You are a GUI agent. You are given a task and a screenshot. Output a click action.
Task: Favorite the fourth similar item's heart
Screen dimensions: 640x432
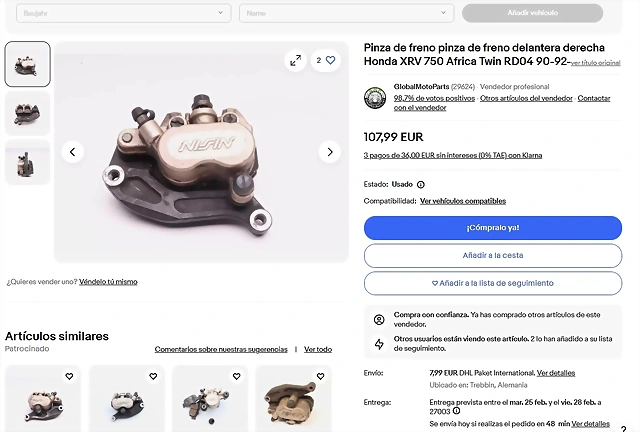pyautogui.click(x=320, y=376)
